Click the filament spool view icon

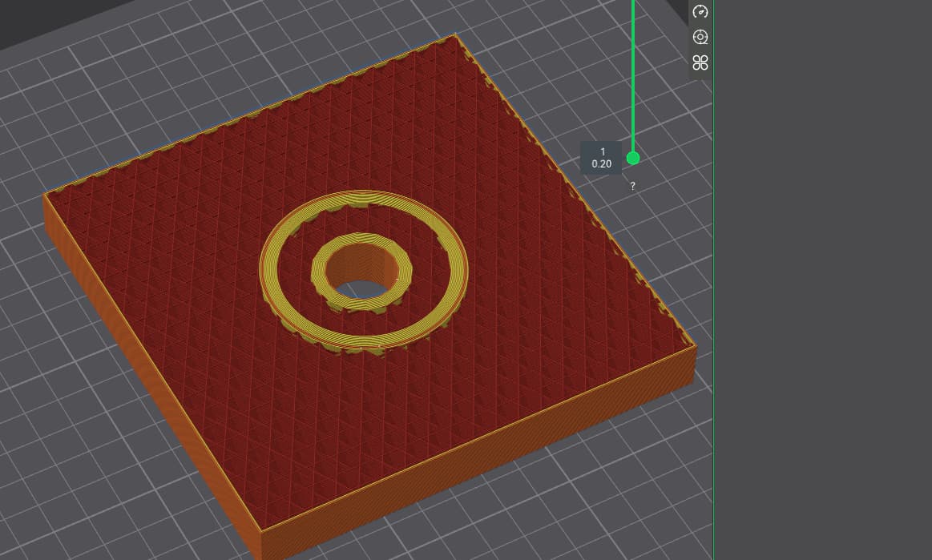700,37
